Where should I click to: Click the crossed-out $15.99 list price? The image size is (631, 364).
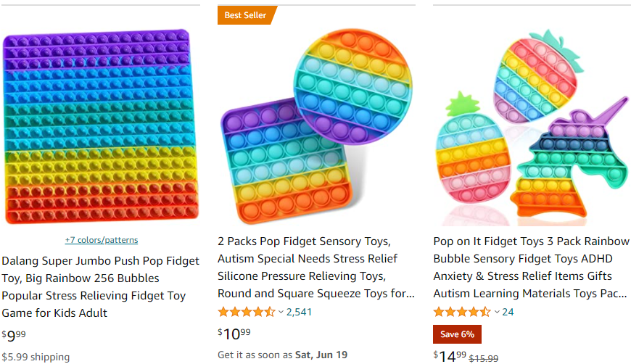coord(484,357)
